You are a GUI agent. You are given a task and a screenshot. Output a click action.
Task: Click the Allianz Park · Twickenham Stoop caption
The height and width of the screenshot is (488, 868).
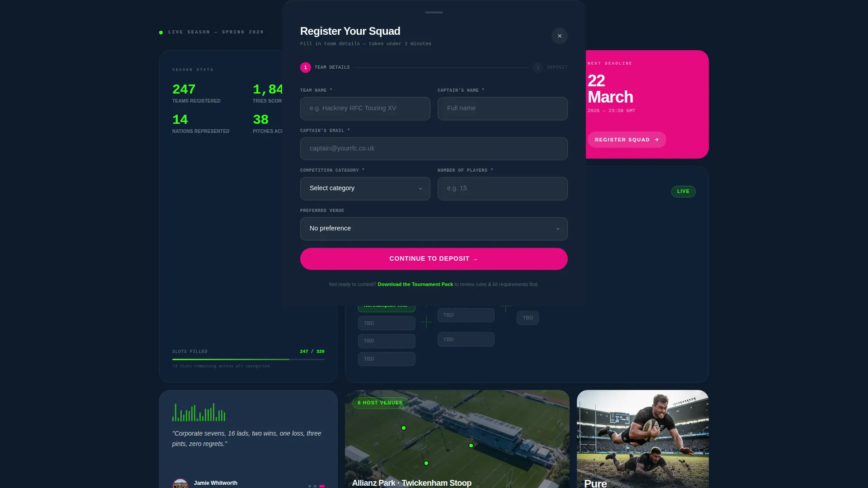pyautogui.click(x=411, y=483)
